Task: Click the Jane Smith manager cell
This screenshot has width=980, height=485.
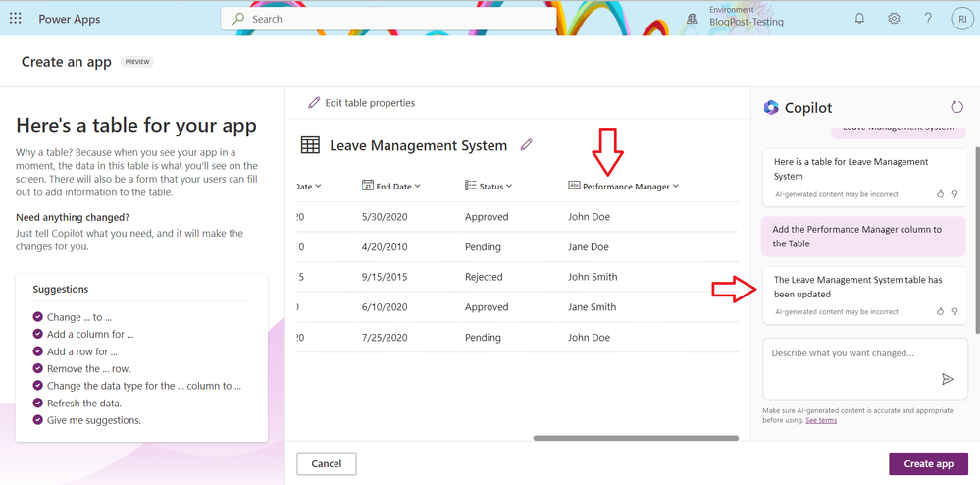Action: click(x=592, y=306)
